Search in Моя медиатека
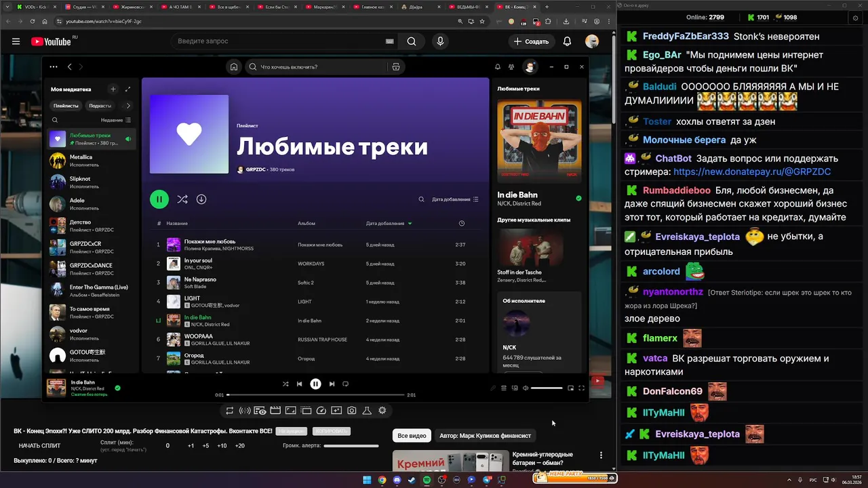 click(x=55, y=120)
